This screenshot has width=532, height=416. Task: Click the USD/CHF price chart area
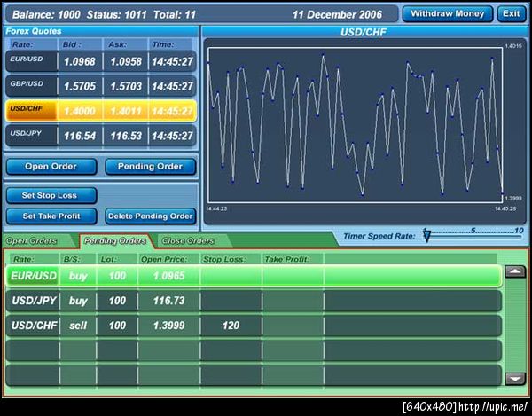pos(356,125)
